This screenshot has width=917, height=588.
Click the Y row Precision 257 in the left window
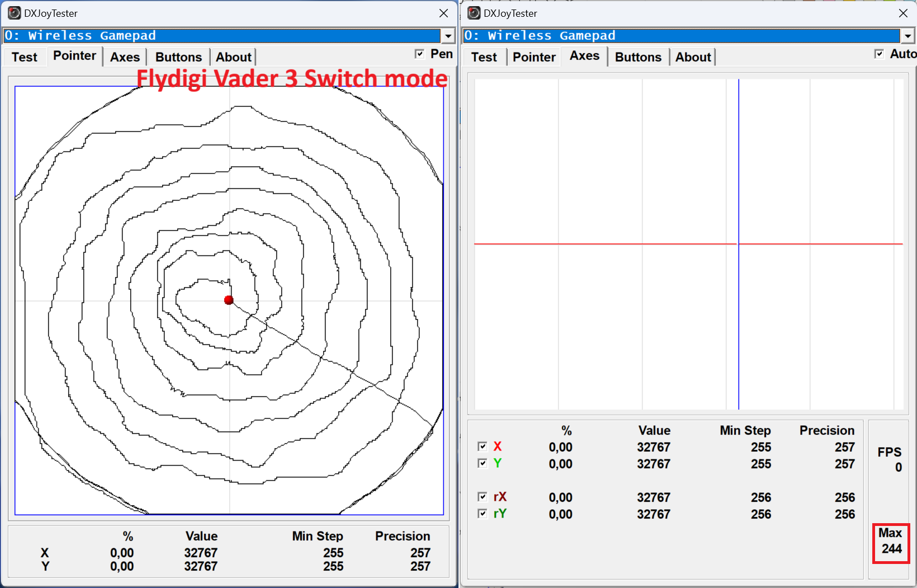click(420, 566)
